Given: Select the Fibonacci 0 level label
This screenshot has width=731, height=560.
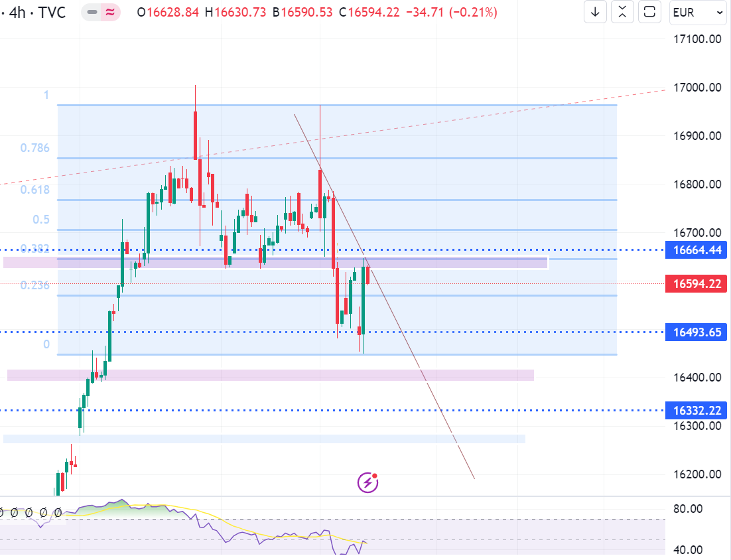Looking at the screenshot, I should coord(46,344).
